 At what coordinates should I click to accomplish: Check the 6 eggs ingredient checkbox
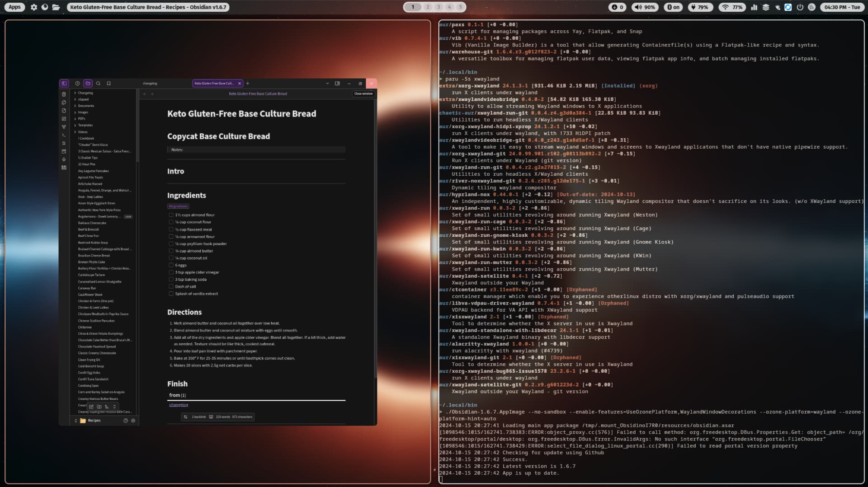(171, 265)
